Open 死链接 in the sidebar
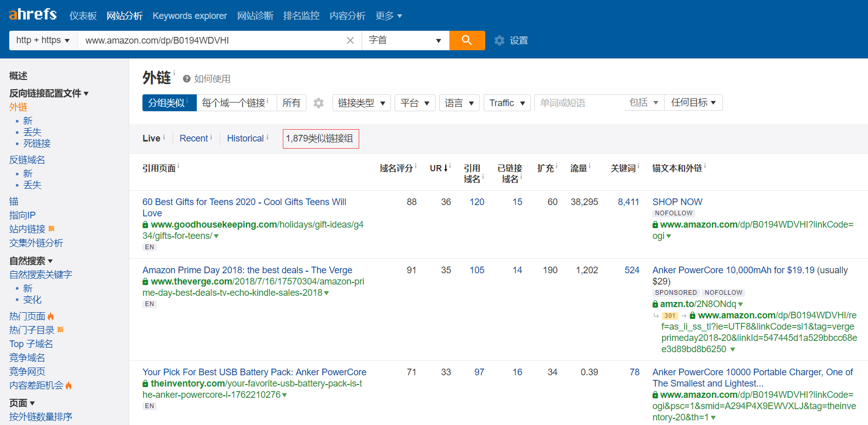 point(37,144)
